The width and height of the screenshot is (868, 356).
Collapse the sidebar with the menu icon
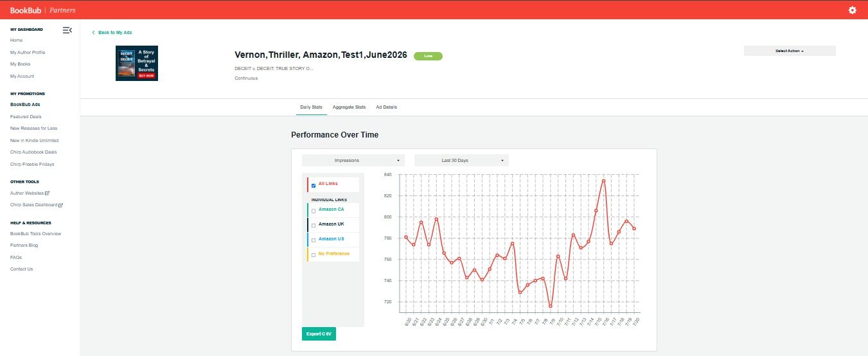coord(67,30)
